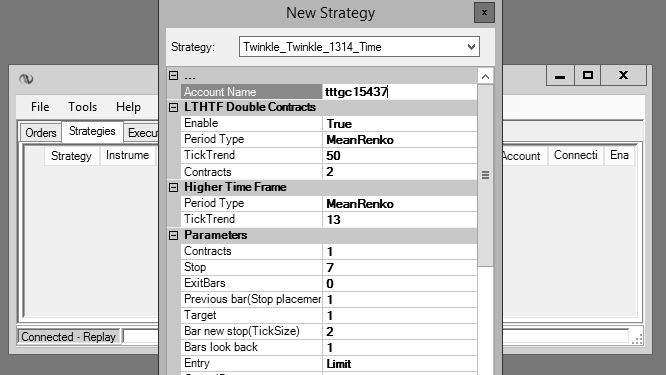The width and height of the screenshot is (666, 375).
Task: Click the scrollbar up arrow in property grid
Action: tap(485, 76)
